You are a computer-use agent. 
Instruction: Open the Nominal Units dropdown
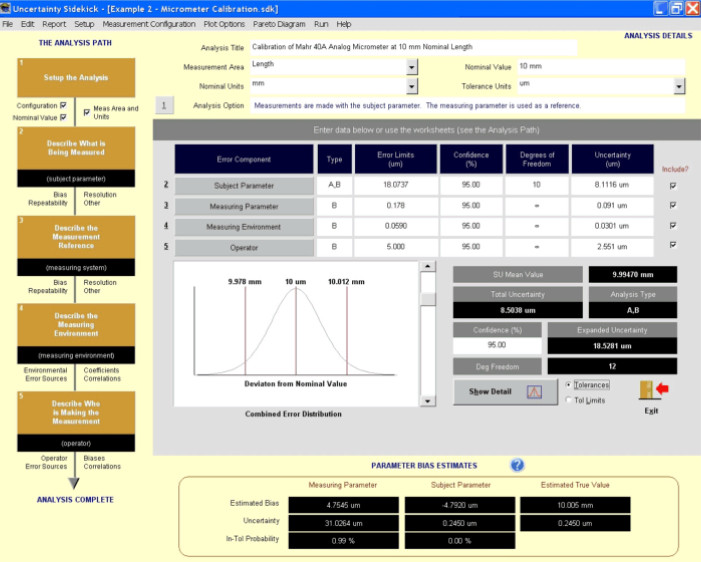(x=412, y=86)
